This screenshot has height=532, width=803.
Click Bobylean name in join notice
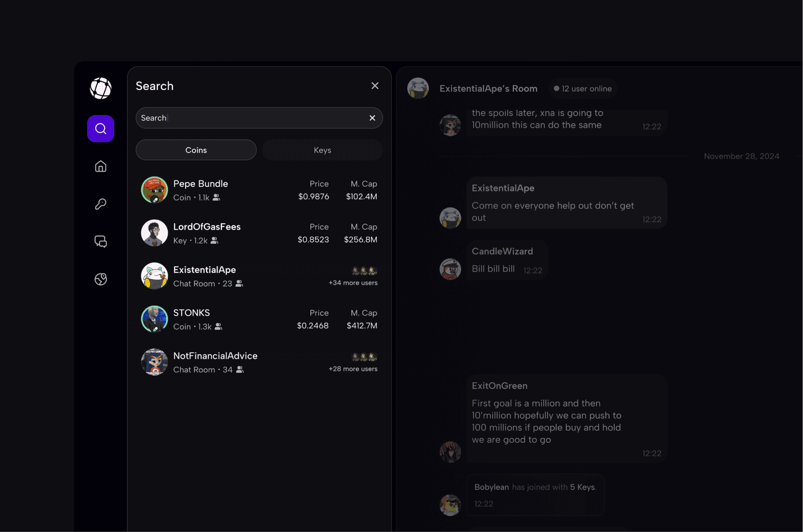pos(491,487)
